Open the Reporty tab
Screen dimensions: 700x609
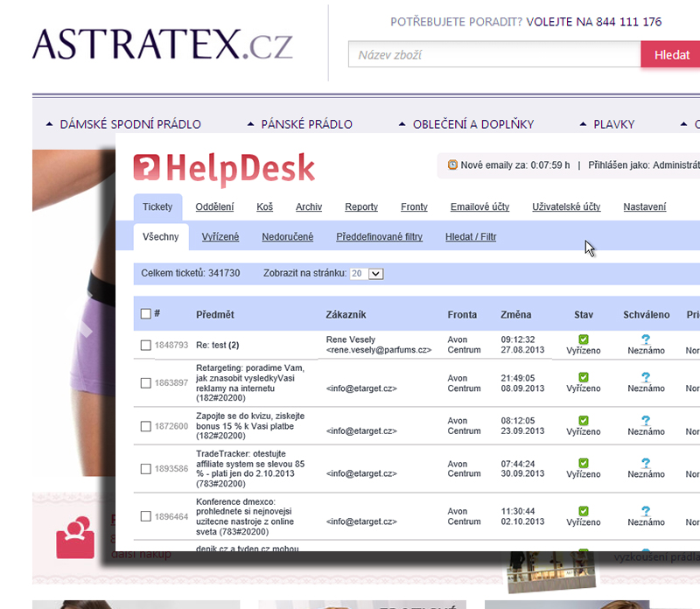coord(361,206)
